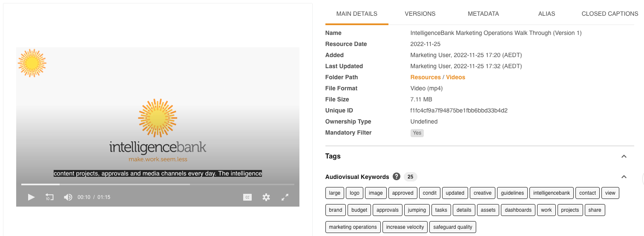Pick the 'dashboards' keyword tag
This screenshot has width=644, height=236.
point(518,210)
